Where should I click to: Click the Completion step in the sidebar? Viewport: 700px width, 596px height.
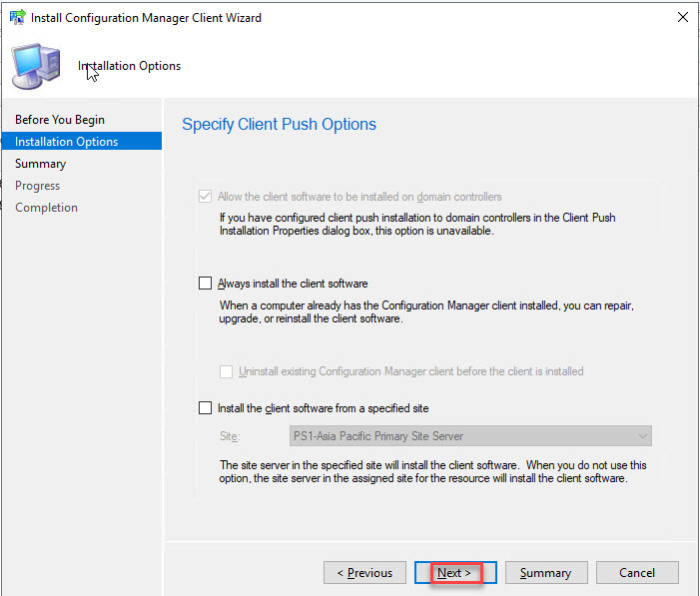(x=46, y=208)
